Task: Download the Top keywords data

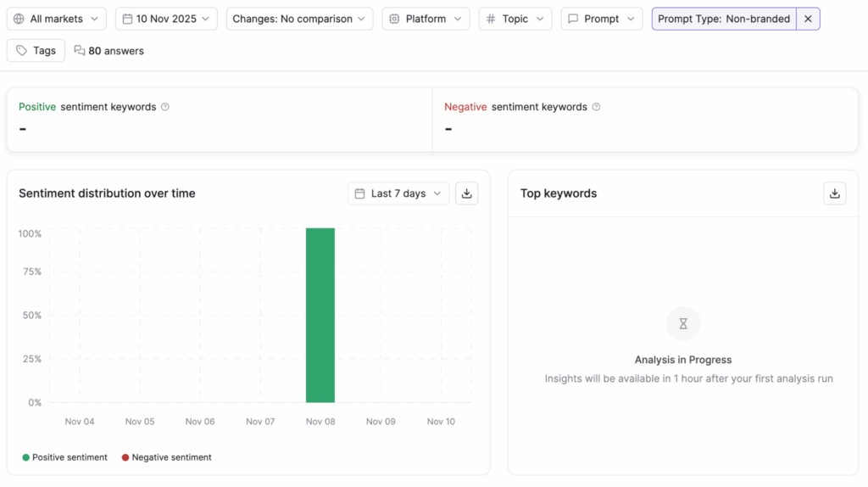Action: click(x=834, y=193)
